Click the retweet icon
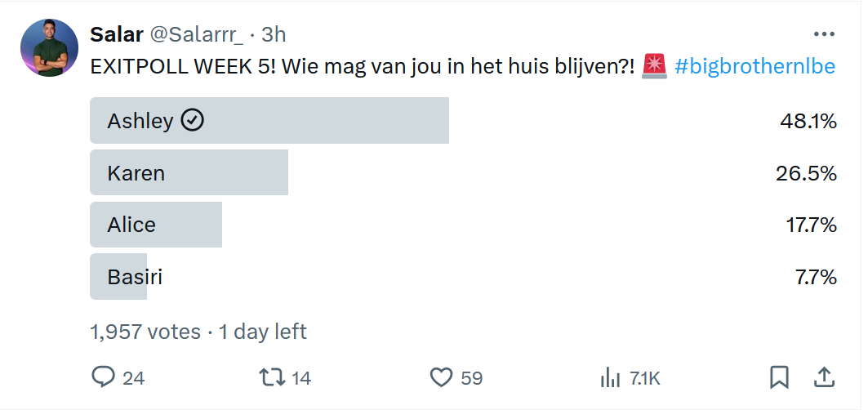Image resolution: width=868 pixels, height=410 pixels. [x=273, y=377]
